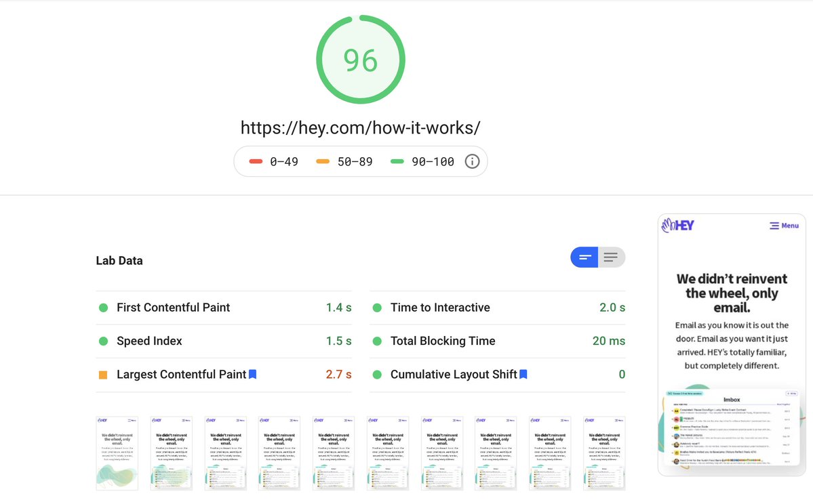Click the green 90–100 legend marker
The width and height of the screenshot is (813, 504).
(x=397, y=162)
